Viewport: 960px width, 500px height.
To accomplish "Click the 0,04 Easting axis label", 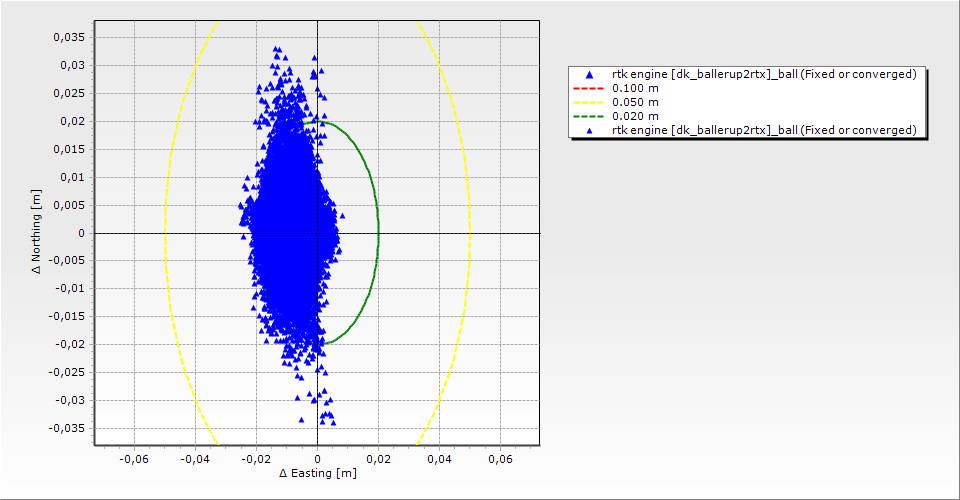I will [440, 459].
